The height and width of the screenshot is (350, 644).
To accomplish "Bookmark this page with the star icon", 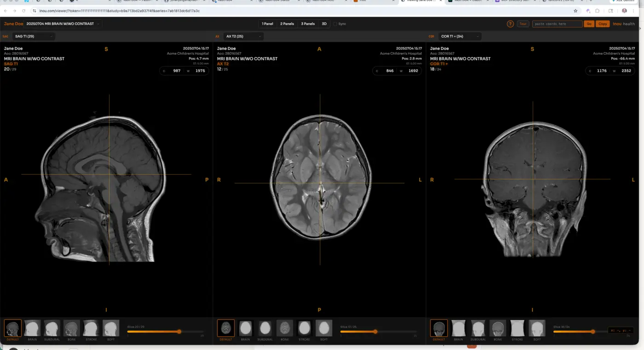I will click(x=575, y=11).
